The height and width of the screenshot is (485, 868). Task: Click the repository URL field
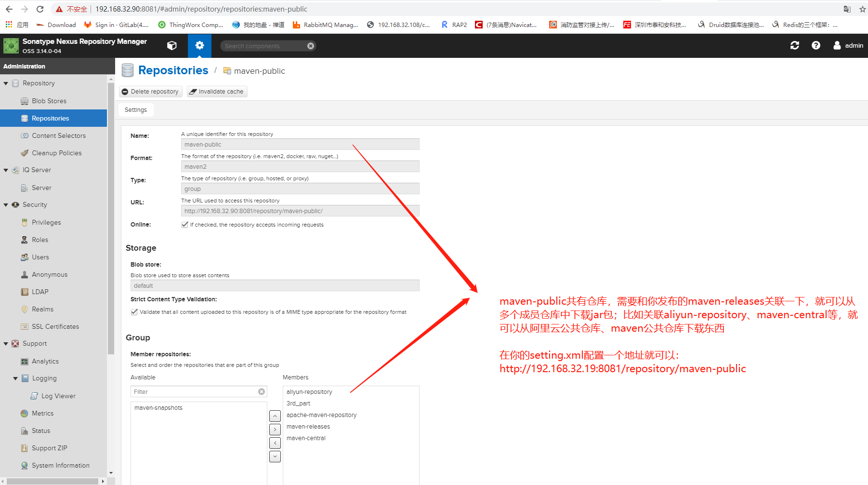(300, 211)
